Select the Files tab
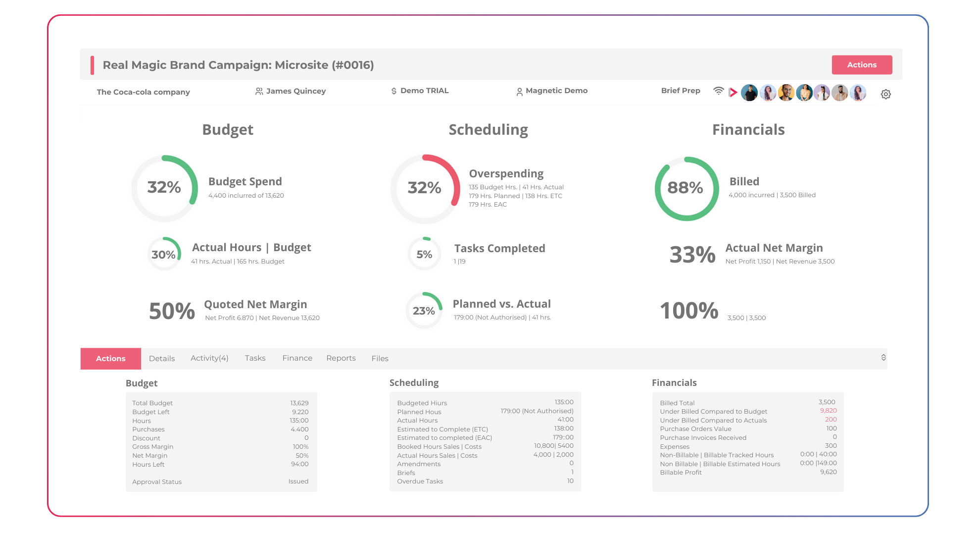980x535 pixels. click(380, 358)
